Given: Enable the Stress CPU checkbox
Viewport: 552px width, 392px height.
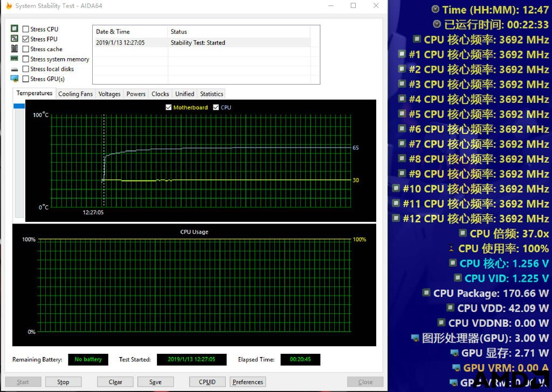Looking at the screenshot, I should pyautogui.click(x=26, y=29).
